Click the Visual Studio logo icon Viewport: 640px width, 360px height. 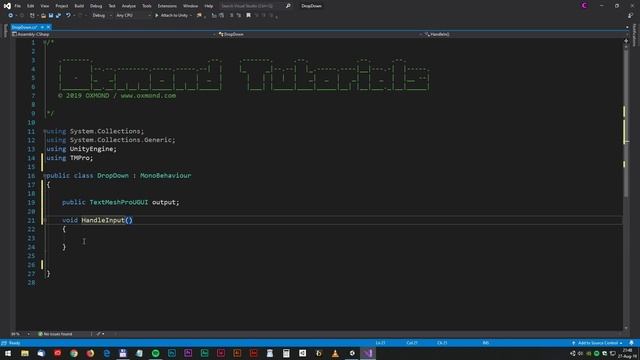tap(7, 6)
